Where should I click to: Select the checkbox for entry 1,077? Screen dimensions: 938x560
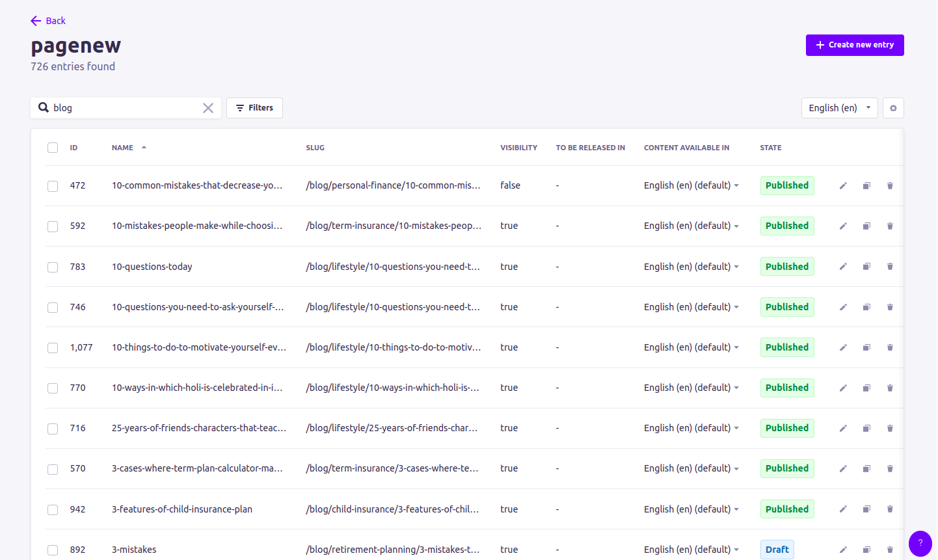53,348
